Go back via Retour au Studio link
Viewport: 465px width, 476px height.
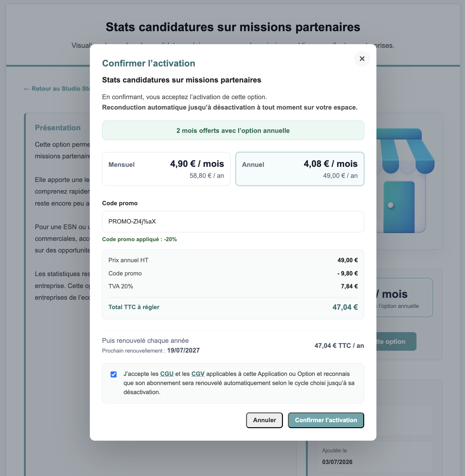tap(57, 89)
